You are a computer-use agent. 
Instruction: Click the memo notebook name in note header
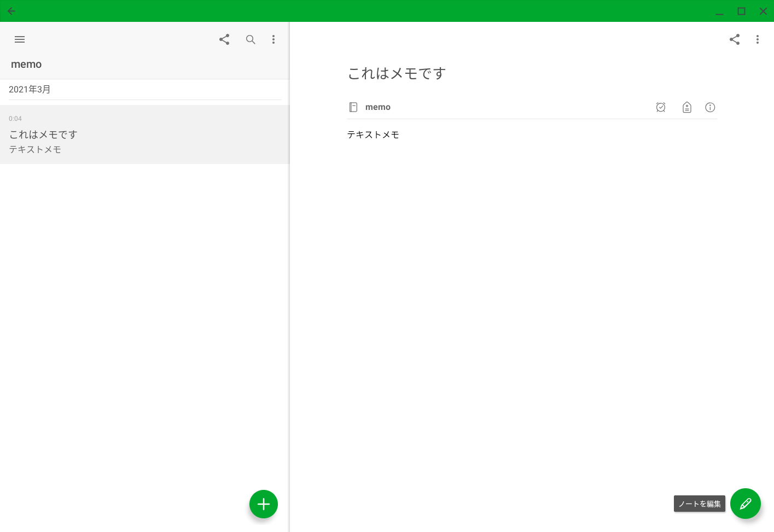pos(378,107)
